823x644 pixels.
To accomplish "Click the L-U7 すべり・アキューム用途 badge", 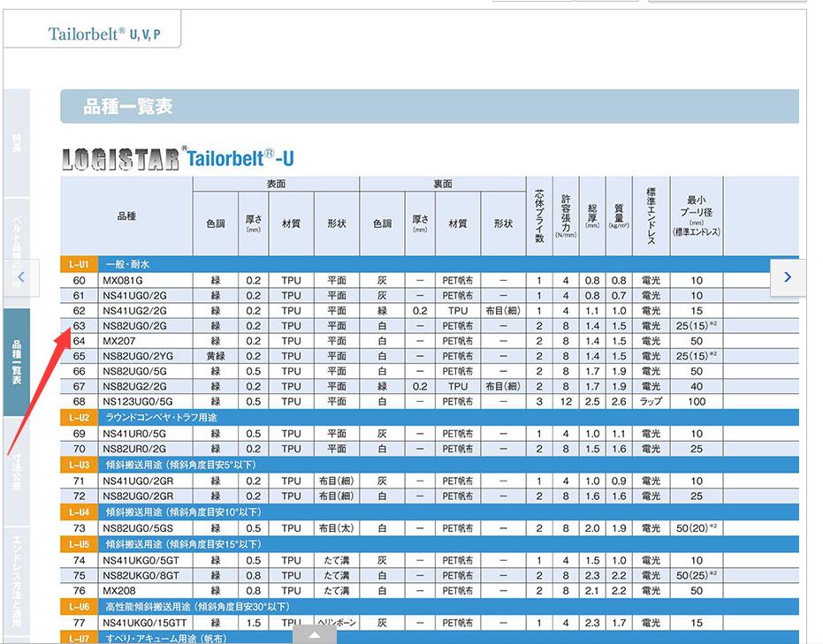I will click(x=80, y=637).
